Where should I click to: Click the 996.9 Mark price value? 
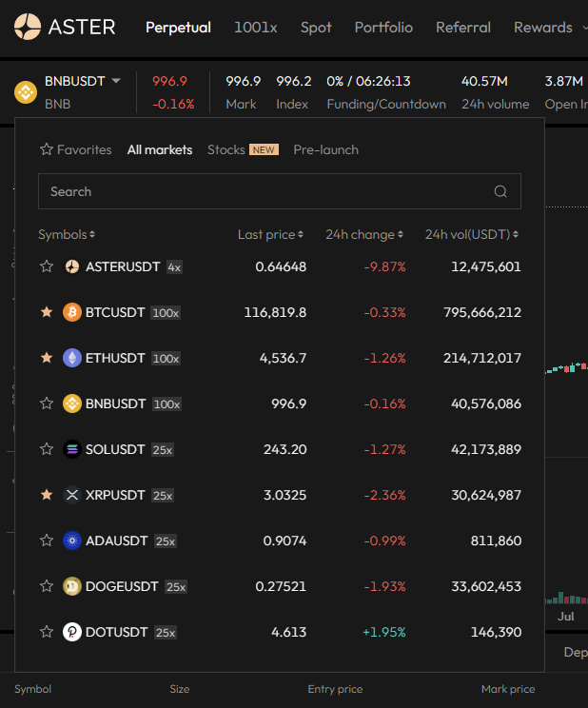[244, 81]
